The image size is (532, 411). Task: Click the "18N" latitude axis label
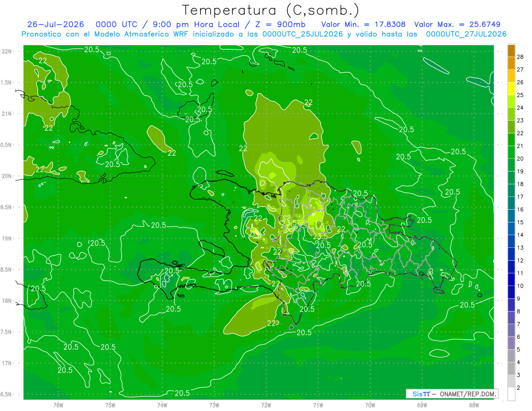click(x=8, y=301)
